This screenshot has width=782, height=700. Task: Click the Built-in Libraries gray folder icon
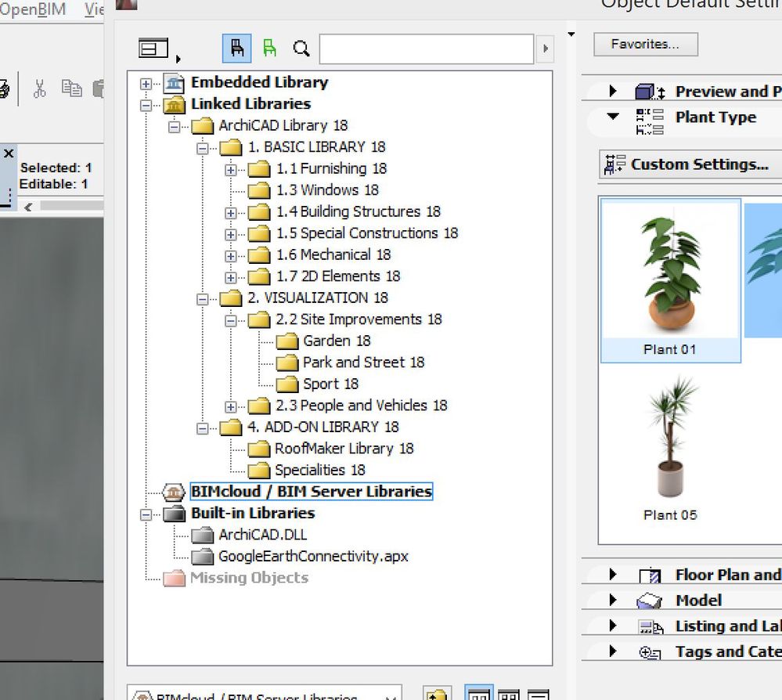pos(174,514)
